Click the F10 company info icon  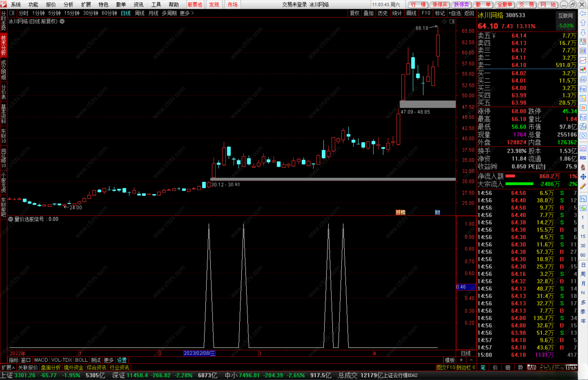point(583,89)
